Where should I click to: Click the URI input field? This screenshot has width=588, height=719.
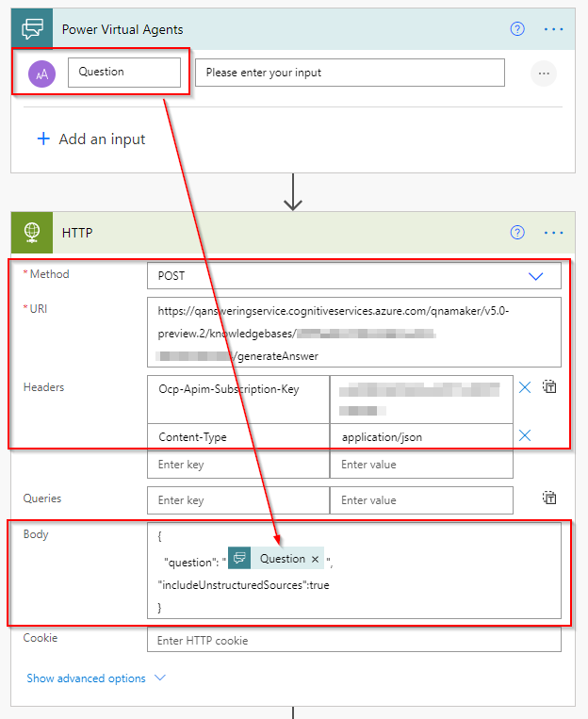coord(353,332)
